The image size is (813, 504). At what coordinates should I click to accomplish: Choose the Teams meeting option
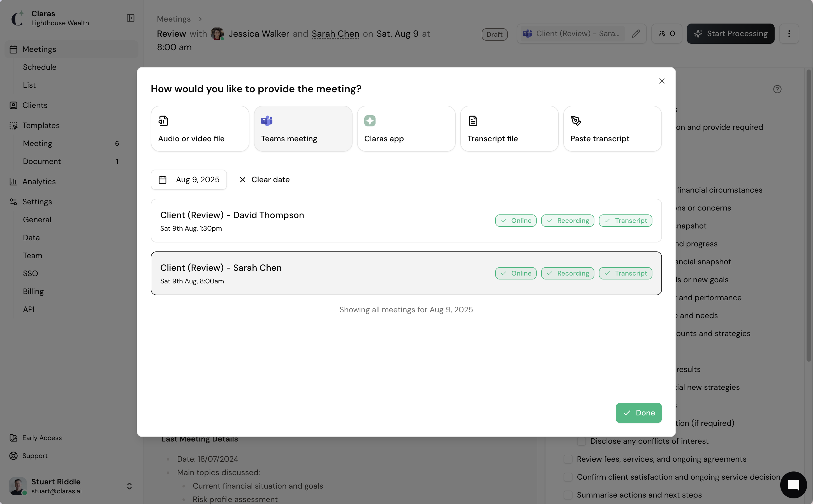[x=303, y=129]
